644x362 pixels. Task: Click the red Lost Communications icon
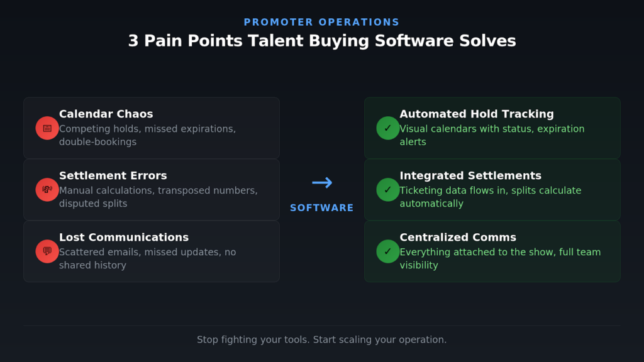47,251
